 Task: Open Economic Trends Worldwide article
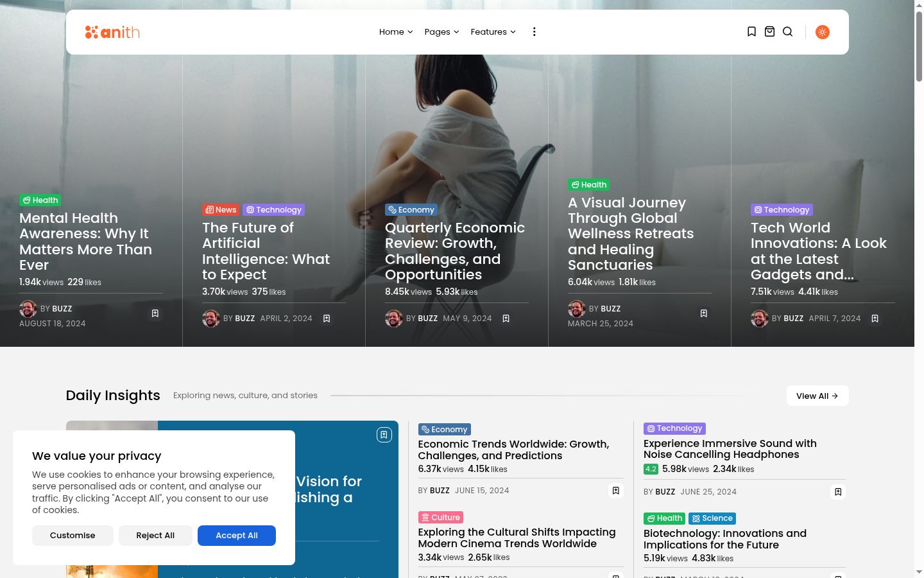pyautogui.click(x=514, y=450)
